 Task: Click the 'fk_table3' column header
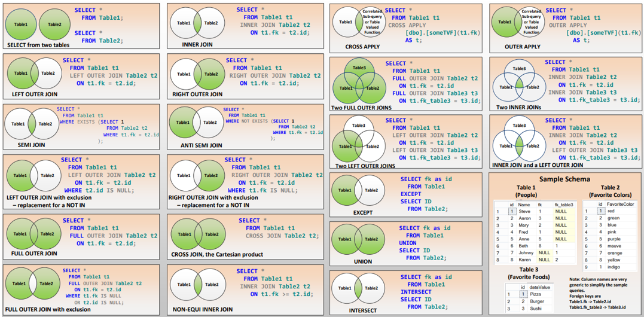coord(564,205)
